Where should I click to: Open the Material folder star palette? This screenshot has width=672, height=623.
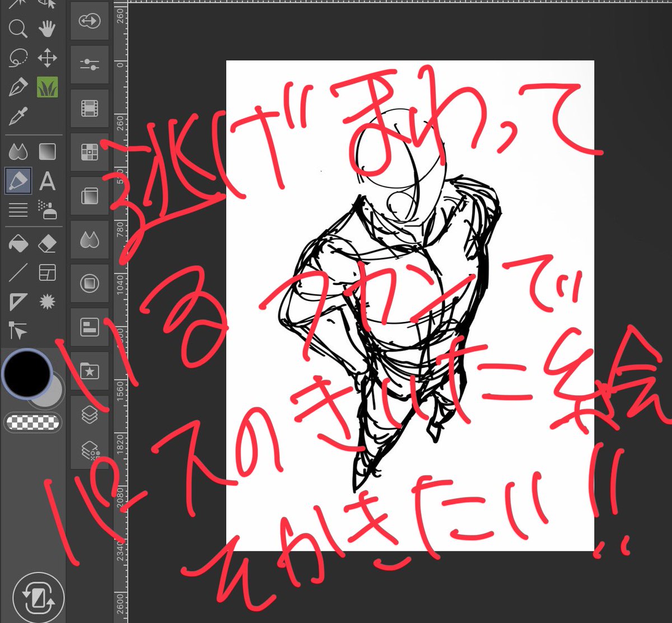click(x=90, y=371)
